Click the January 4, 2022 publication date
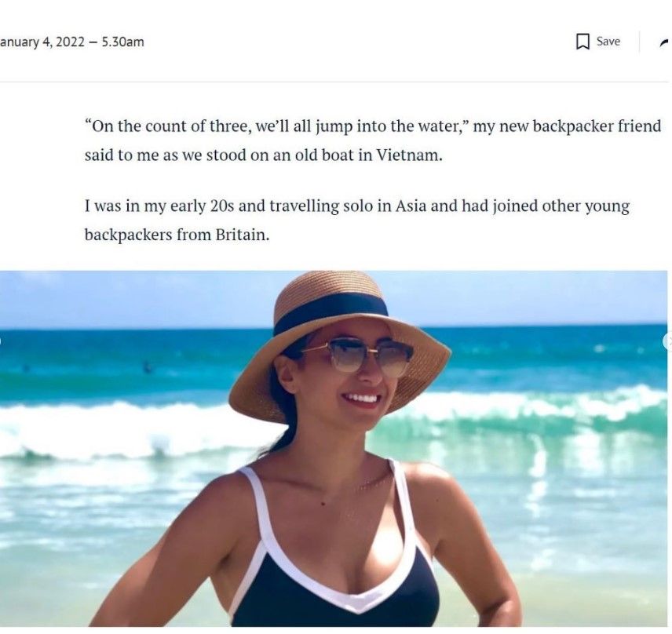 pyautogui.click(x=41, y=42)
